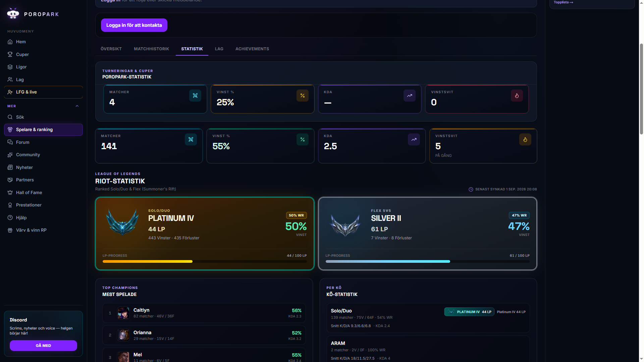Screen dimensions: 644x362
Task: Select the Statistik tab
Action: click(192, 49)
